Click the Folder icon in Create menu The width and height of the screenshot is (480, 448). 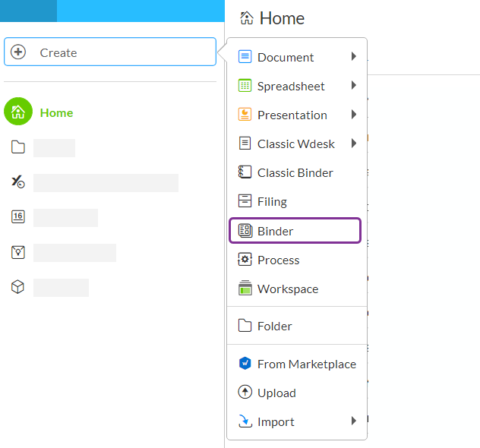pos(245,325)
